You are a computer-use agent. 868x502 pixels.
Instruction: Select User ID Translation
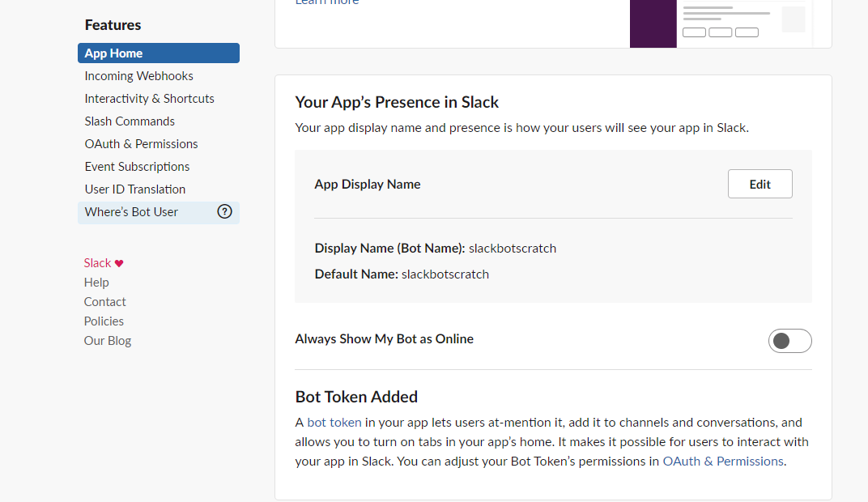(134, 189)
